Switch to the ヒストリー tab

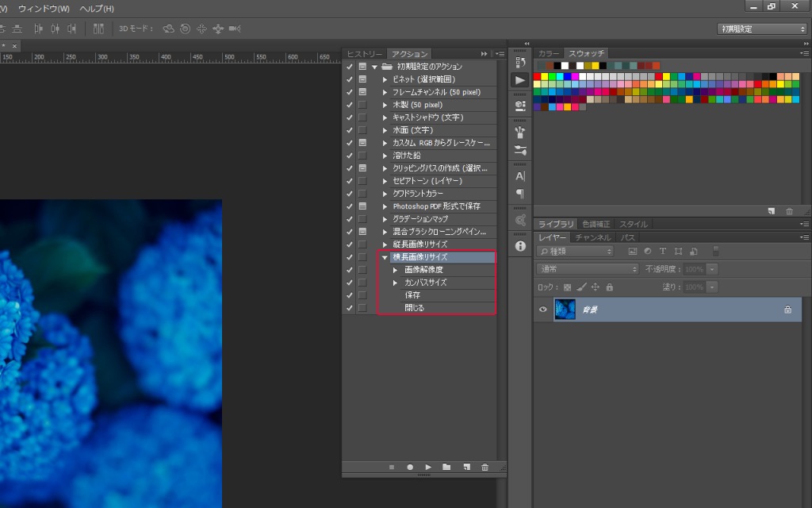pyautogui.click(x=364, y=54)
